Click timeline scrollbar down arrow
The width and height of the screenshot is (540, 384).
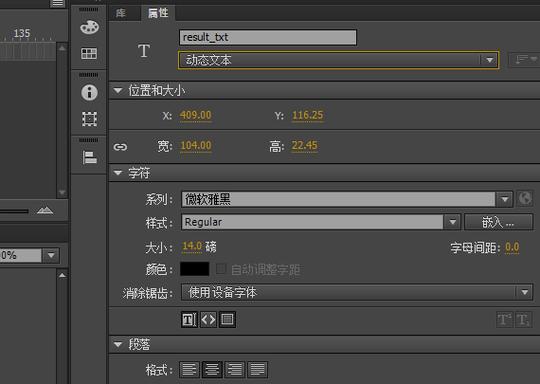click(62, 192)
